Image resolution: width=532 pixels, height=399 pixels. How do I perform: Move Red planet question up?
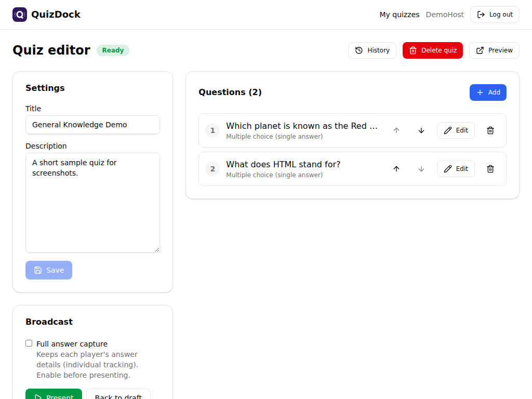396,130
